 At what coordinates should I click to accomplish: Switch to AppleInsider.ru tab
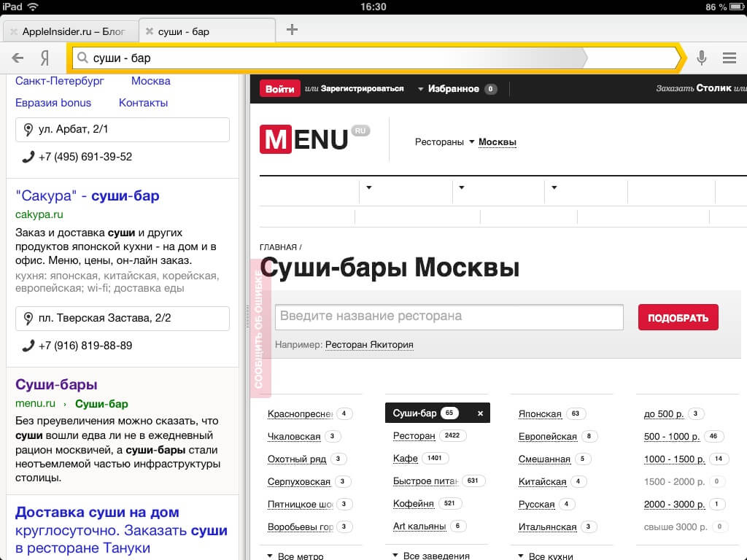point(74,31)
